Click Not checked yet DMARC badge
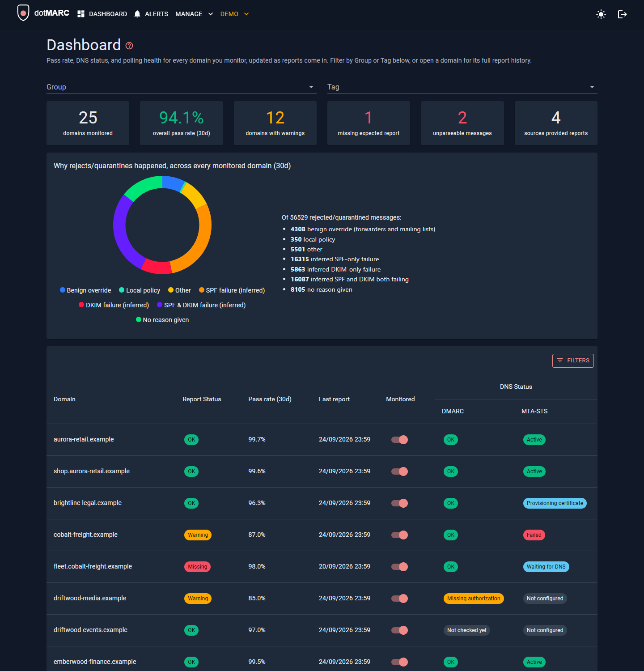644x671 pixels. pos(467,630)
